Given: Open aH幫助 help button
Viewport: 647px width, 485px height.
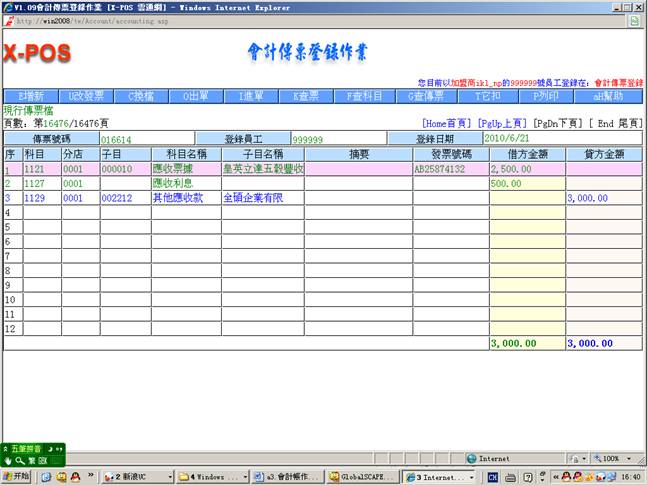Looking at the screenshot, I should [608, 96].
